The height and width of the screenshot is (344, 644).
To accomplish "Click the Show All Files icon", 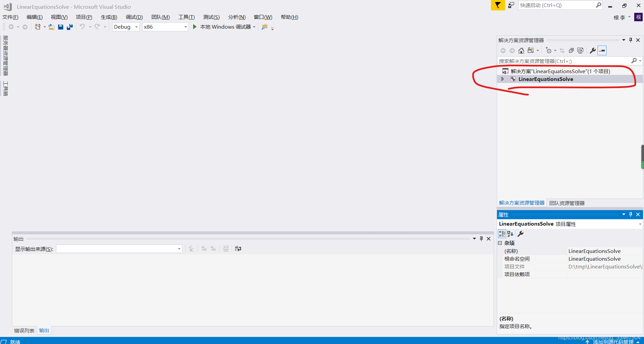I will click(x=580, y=51).
